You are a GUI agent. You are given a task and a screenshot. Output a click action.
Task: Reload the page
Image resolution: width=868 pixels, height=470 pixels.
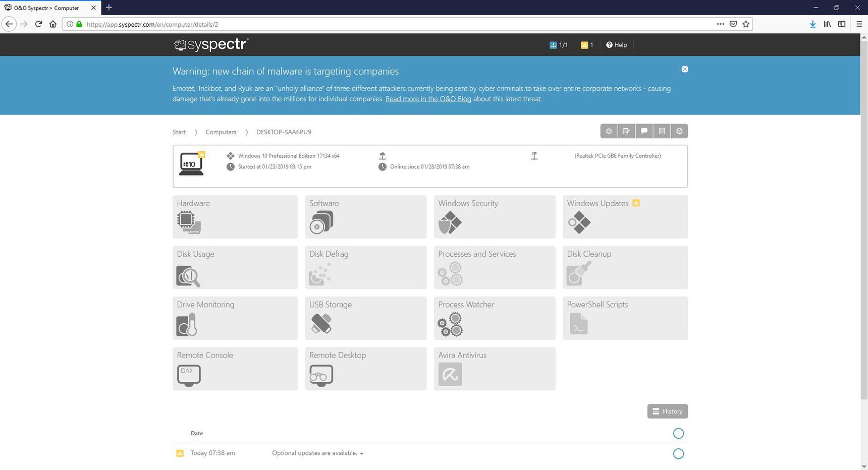click(x=38, y=24)
